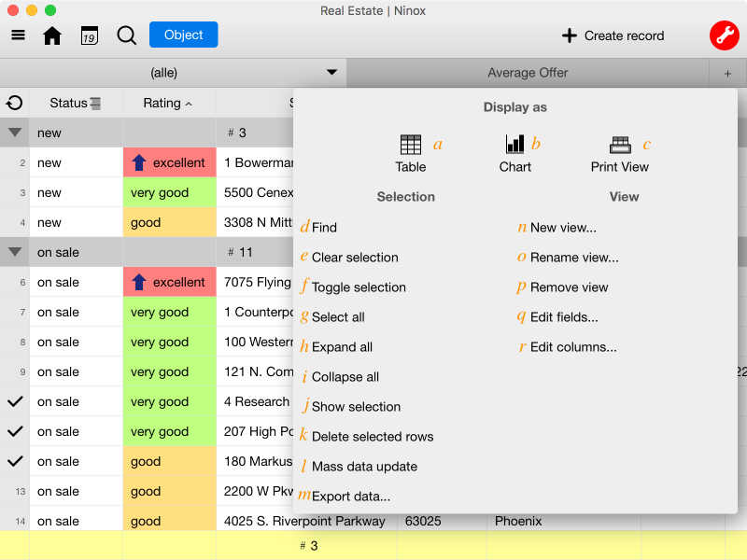Click the blue arrow in row 2 excellent rating
The width and height of the screenshot is (747, 560).
(138, 162)
